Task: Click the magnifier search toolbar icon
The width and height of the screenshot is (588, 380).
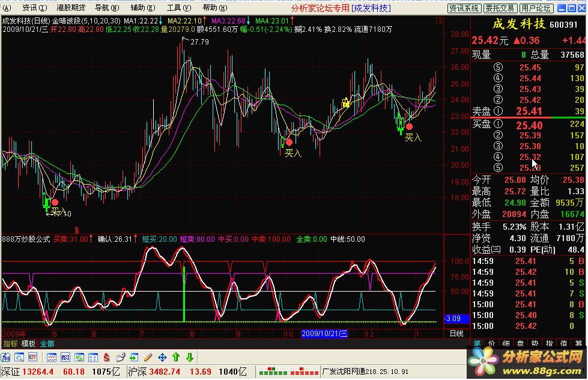Action: click(19, 358)
